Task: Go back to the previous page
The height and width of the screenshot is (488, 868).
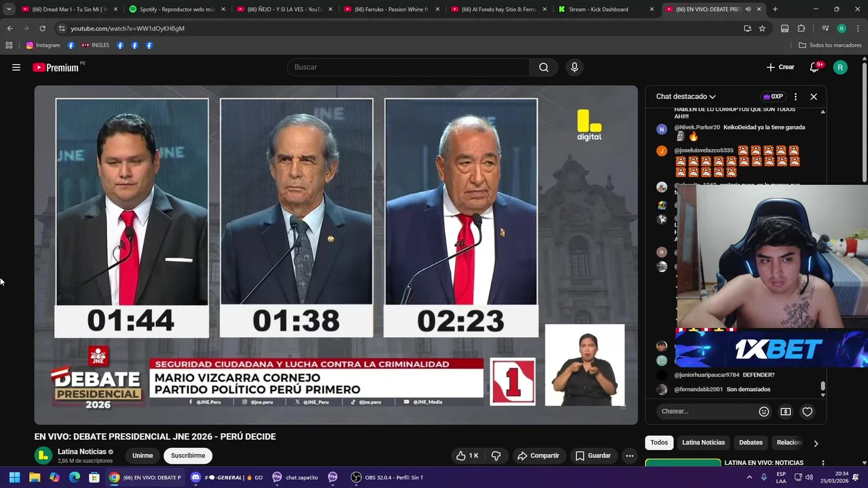Action: (9, 28)
